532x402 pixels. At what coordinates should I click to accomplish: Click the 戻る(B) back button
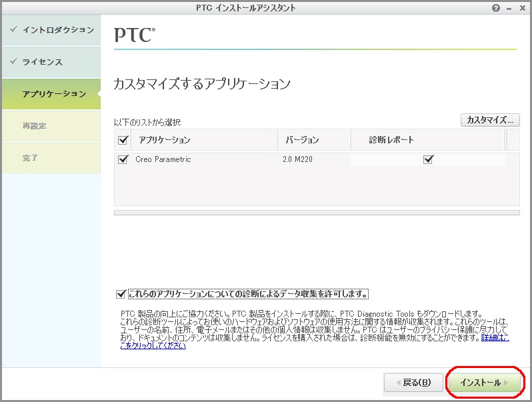413,383
